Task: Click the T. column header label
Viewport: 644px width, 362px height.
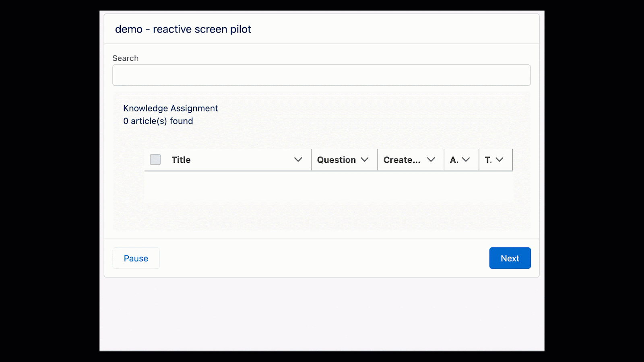Action: pyautogui.click(x=488, y=160)
